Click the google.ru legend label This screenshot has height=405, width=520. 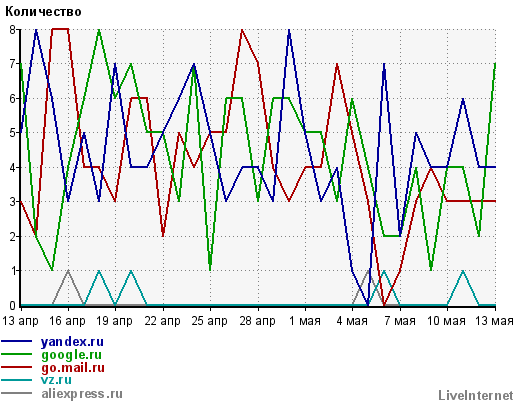click(71, 355)
